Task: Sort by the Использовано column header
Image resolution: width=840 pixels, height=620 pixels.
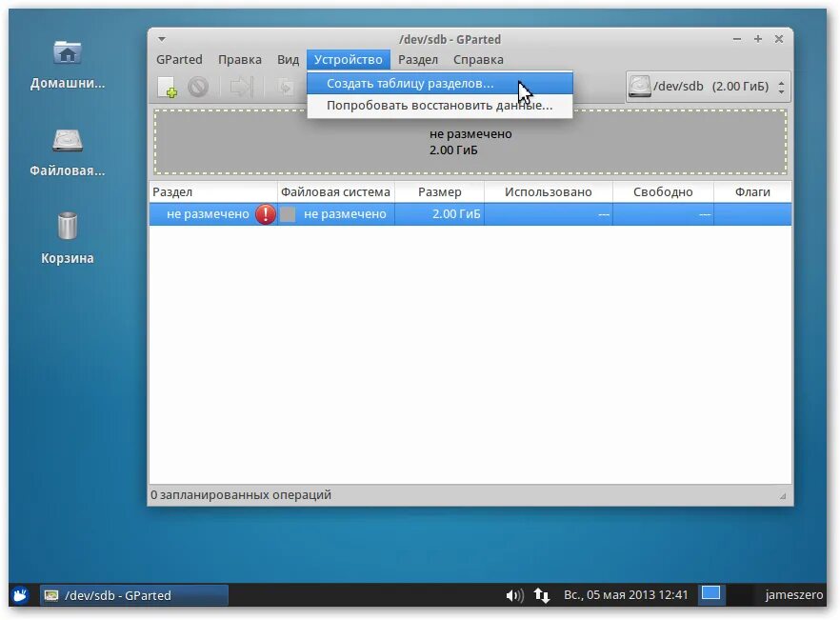Action: pyautogui.click(x=548, y=191)
